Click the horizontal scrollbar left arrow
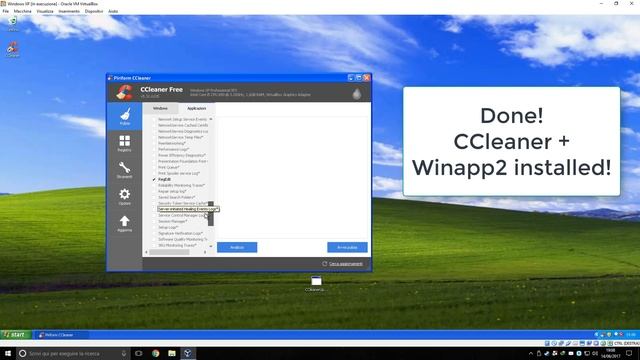This screenshot has height=360, width=640. pyautogui.click(x=147, y=252)
